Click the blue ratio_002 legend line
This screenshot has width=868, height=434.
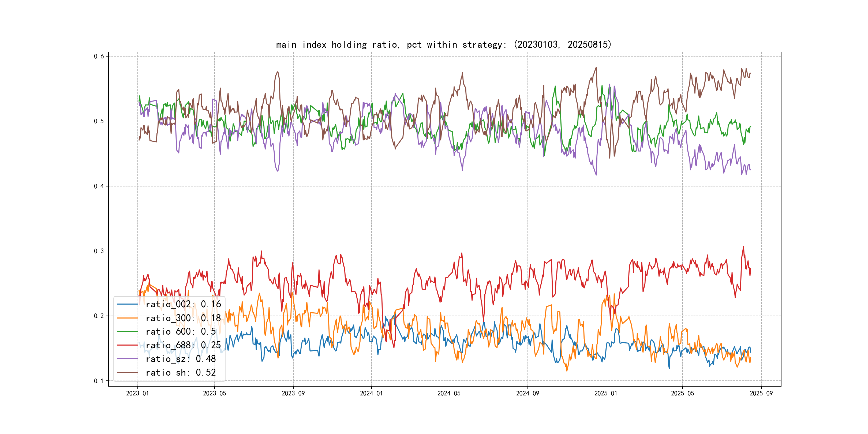click(127, 304)
